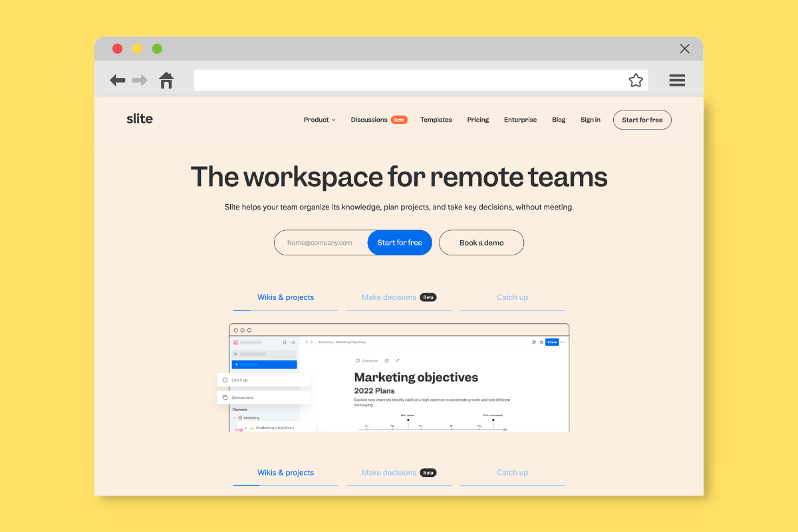Go back with the browser back arrow
This screenshot has height=532, width=798.
coord(118,80)
